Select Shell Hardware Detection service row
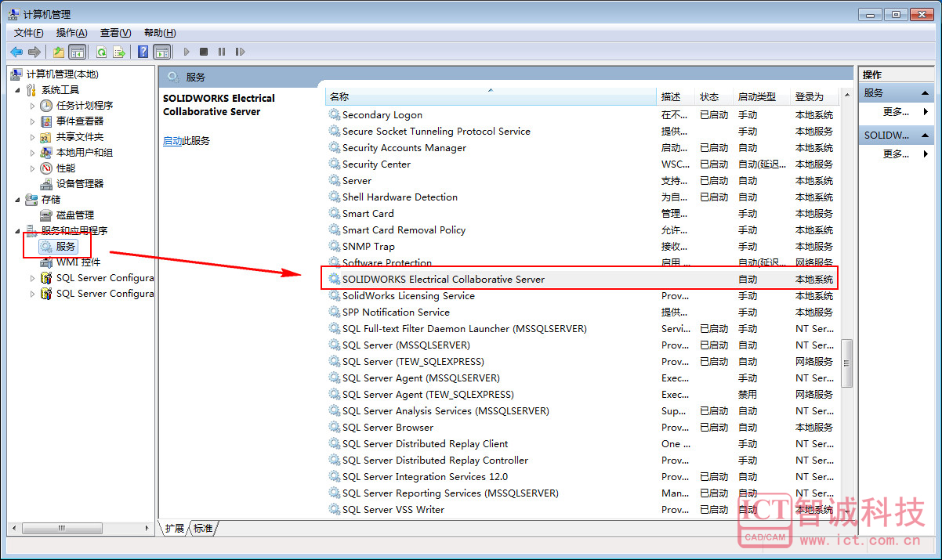 coord(582,197)
